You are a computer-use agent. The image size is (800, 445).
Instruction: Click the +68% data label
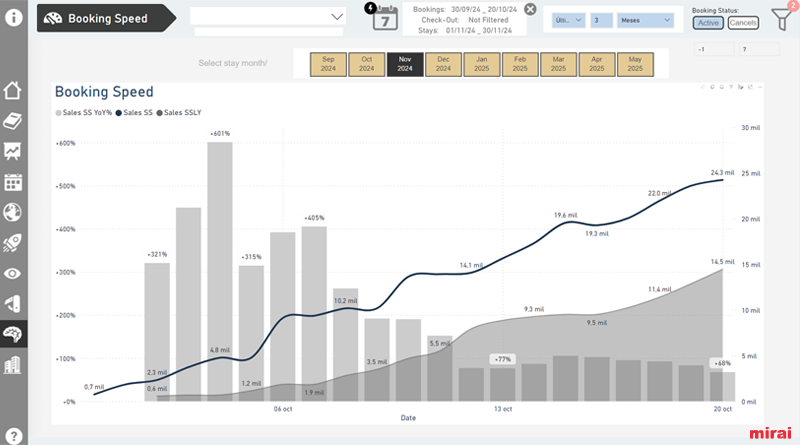(722, 363)
